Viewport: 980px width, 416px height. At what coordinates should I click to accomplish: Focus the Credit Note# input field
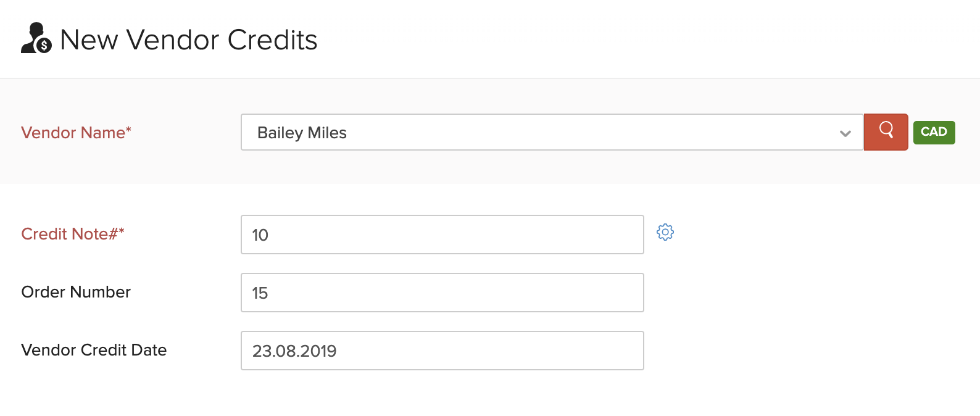[442, 235]
